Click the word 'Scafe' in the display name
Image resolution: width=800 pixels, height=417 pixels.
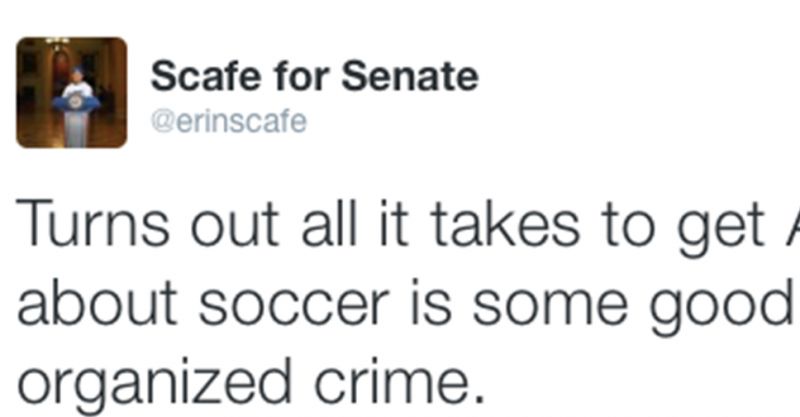[x=194, y=76]
